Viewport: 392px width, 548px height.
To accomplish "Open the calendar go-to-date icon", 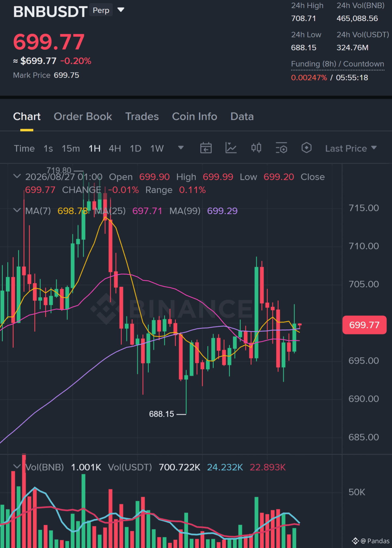I will pos(206,148).
